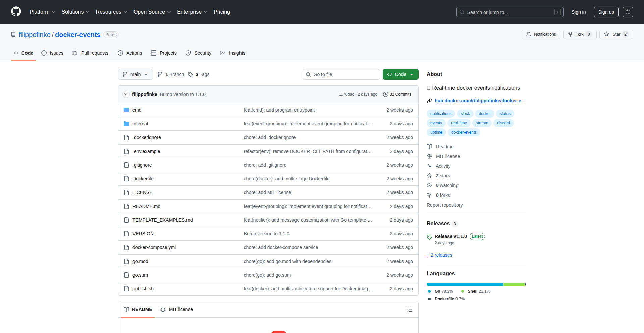Open the README outline list icon
The height and width of the screenshot is (333, 644).
click(x=410, y=310)
